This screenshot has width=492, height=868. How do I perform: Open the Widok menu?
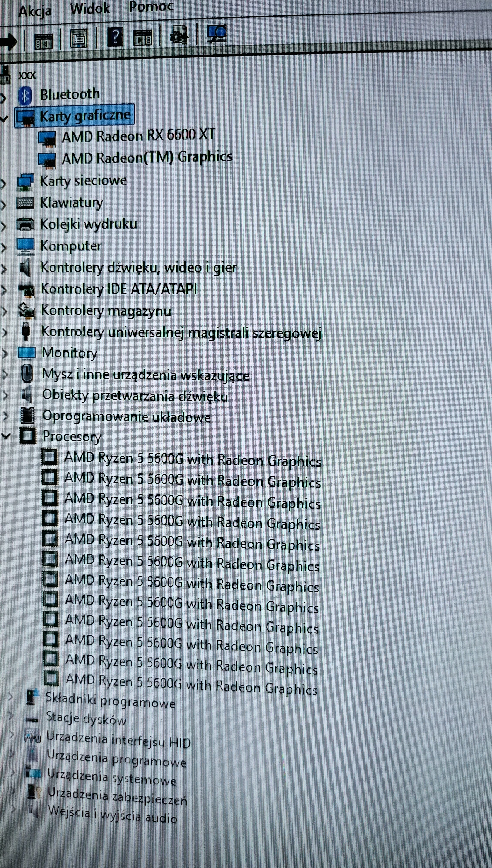pyautogui.click(x=90, y=8)
